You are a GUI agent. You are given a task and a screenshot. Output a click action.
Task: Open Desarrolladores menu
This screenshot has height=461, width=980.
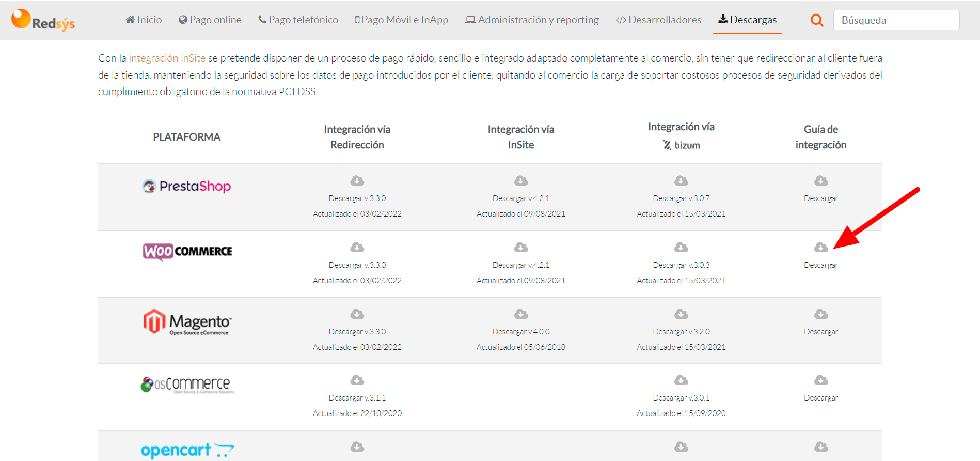point(658,20)
